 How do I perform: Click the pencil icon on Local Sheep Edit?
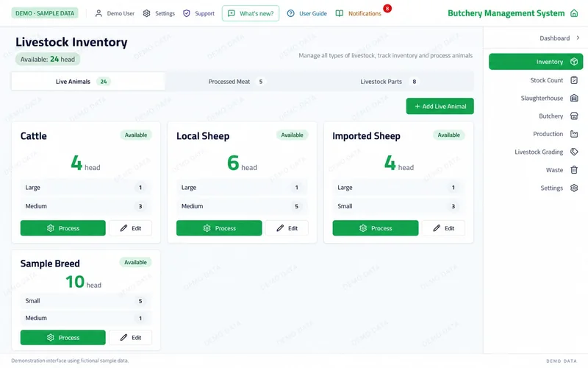click(280, 228)
